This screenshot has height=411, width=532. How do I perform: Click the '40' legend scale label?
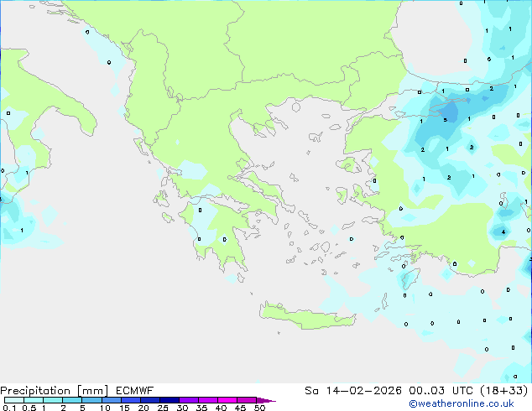pos(222,408)
